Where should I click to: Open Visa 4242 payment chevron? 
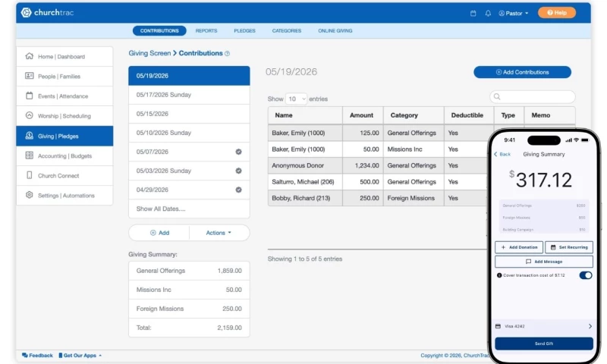590,326
